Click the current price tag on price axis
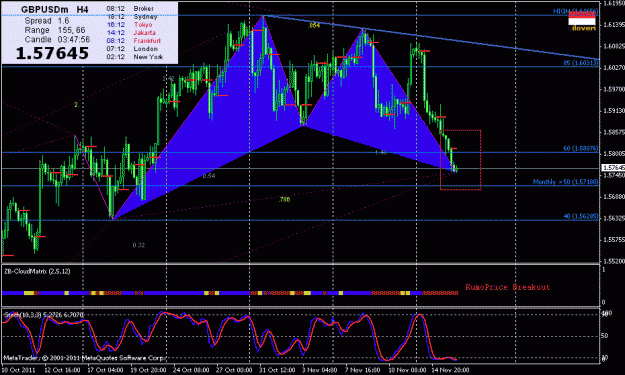The image size is (625, 375). click(x=613, y=168)
